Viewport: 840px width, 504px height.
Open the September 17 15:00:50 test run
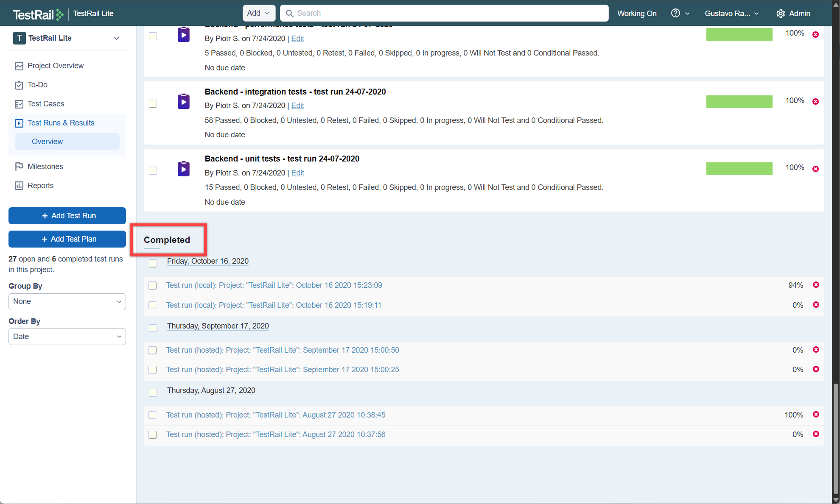pos(282,350)
